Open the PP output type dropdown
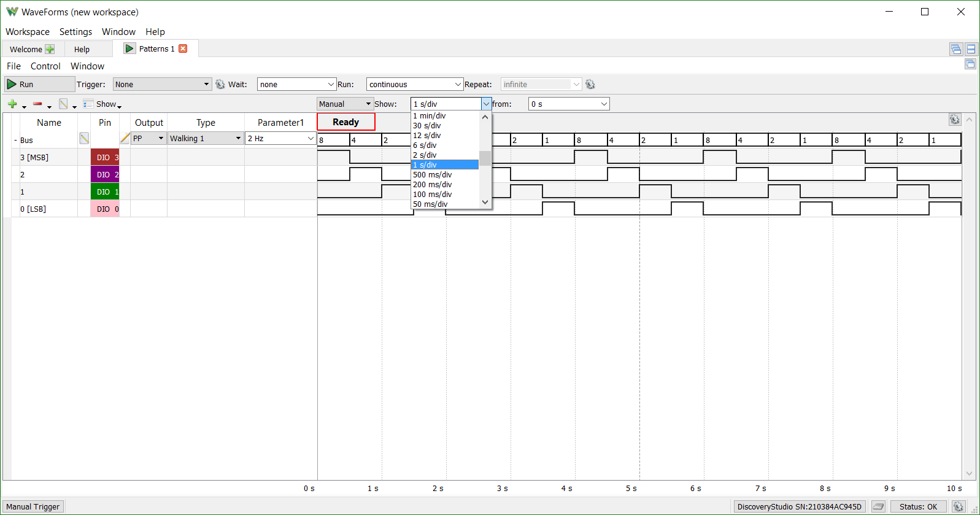980x515 pixels. point(149,138)
